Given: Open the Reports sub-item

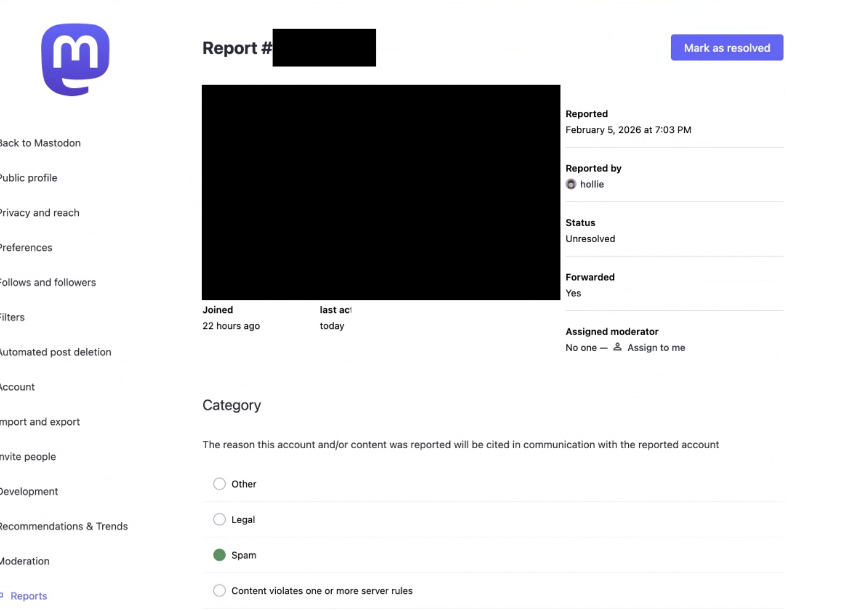Looking at the screenshot, I should 29,596.
